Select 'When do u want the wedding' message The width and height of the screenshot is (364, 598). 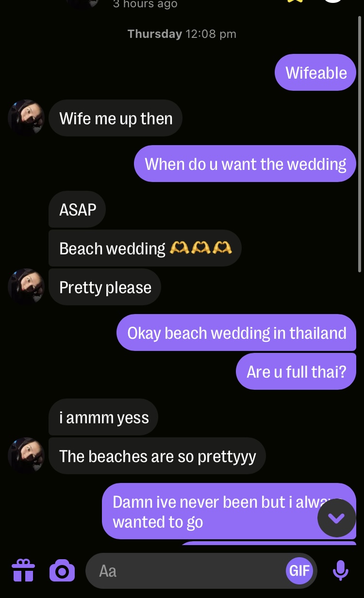[x=245, y=164]
